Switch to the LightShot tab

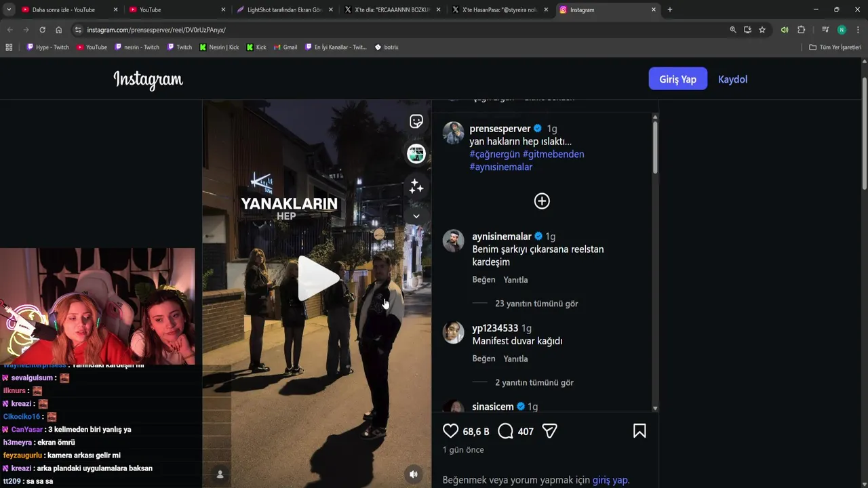tap(285, 9)
